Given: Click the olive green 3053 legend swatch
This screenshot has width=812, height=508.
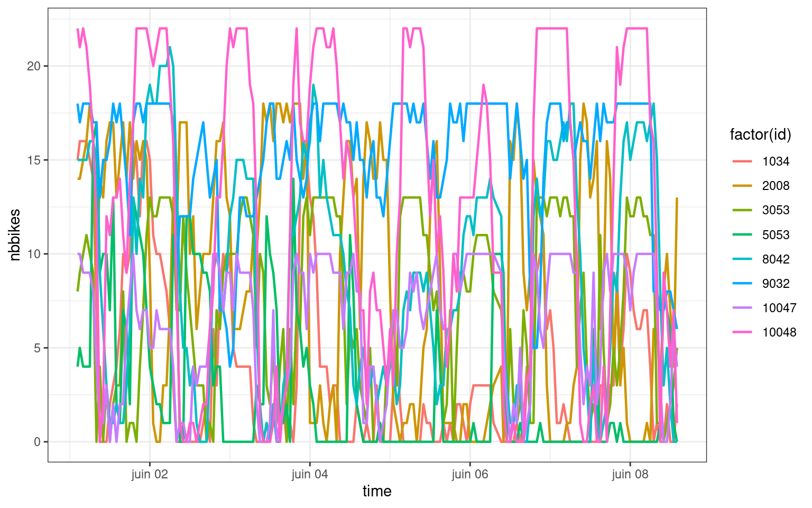Looking at the screenshot, I should pyautogui.click(x=742, y=210).
